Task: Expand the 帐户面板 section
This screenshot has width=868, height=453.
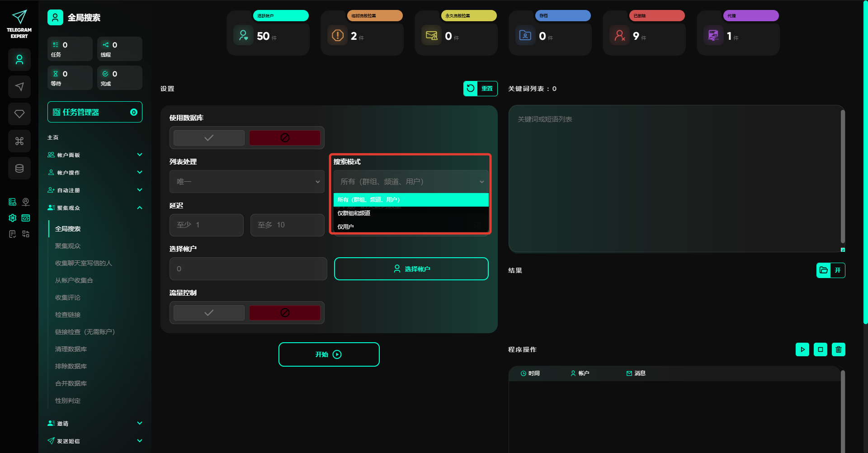Action: pyautogui.click(x=95, y=155)
